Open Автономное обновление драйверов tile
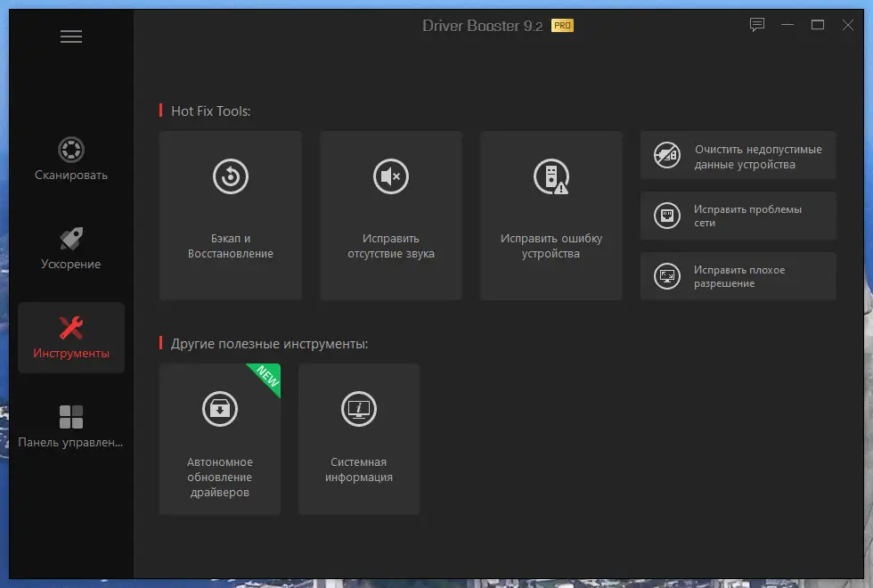This screenshot has width=873, height=588. click(220, 438)
